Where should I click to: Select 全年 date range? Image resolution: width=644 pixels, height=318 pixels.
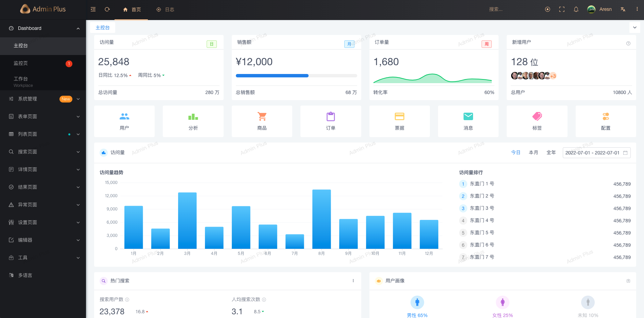point(551,153)
